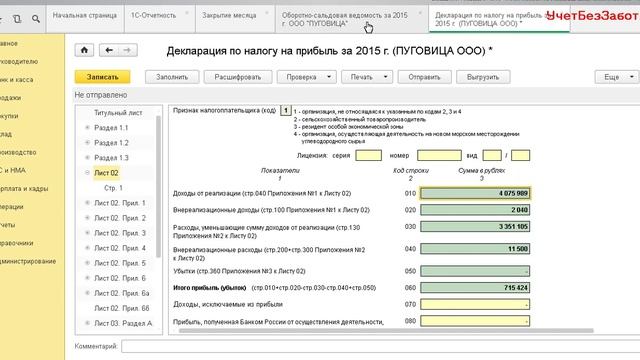Open the Еще dropdown menu

coord(617,77)
